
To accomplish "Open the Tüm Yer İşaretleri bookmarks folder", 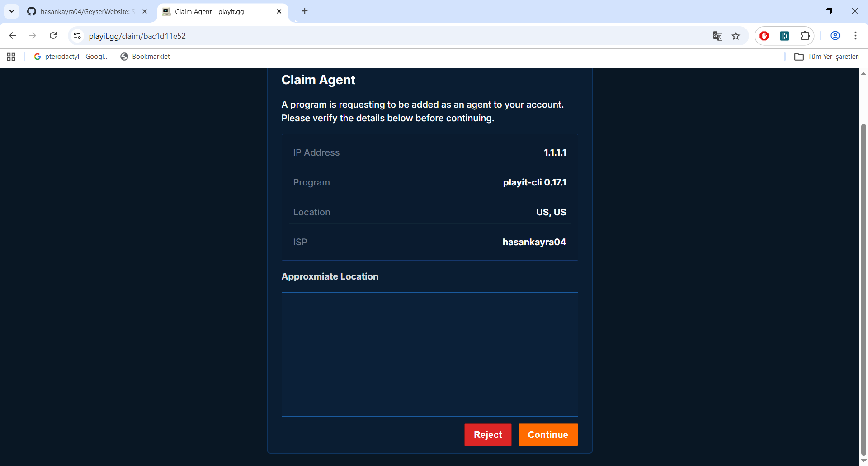I will pos(827,57).
